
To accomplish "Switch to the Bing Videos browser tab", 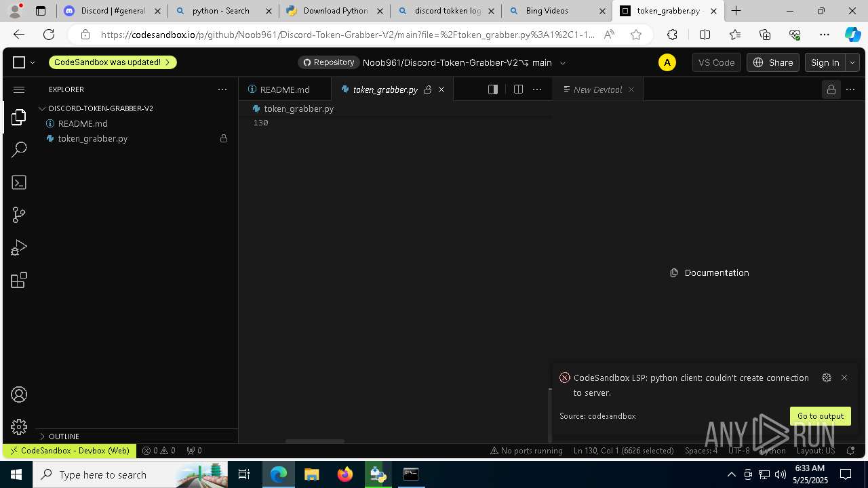I will 557,11.
